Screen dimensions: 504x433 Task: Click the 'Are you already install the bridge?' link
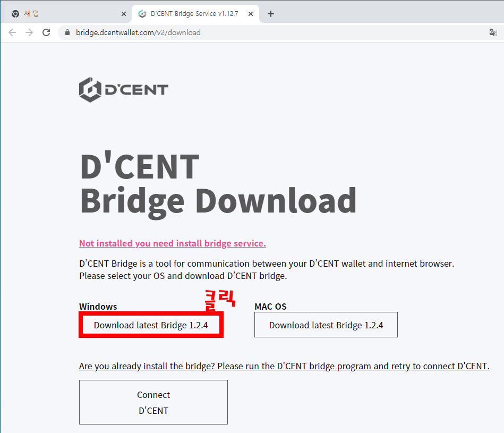click(x=284, y=366)
